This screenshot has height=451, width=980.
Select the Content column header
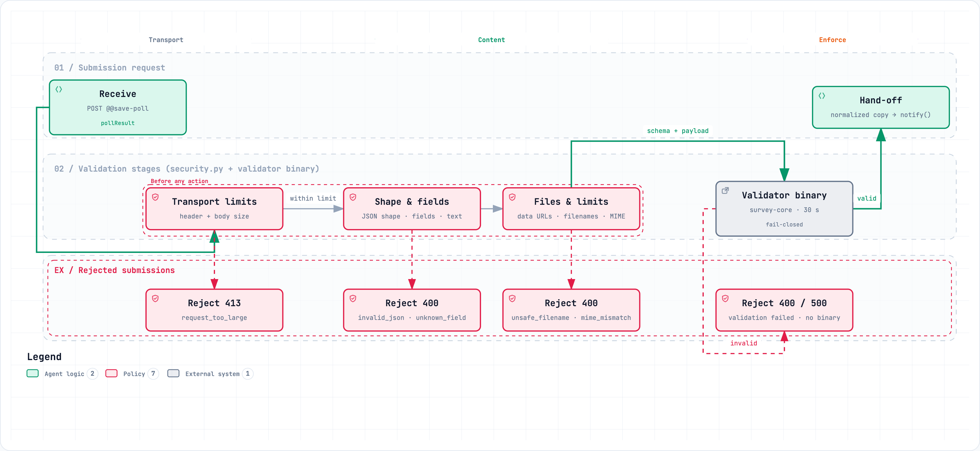click(x=492, y=40)
